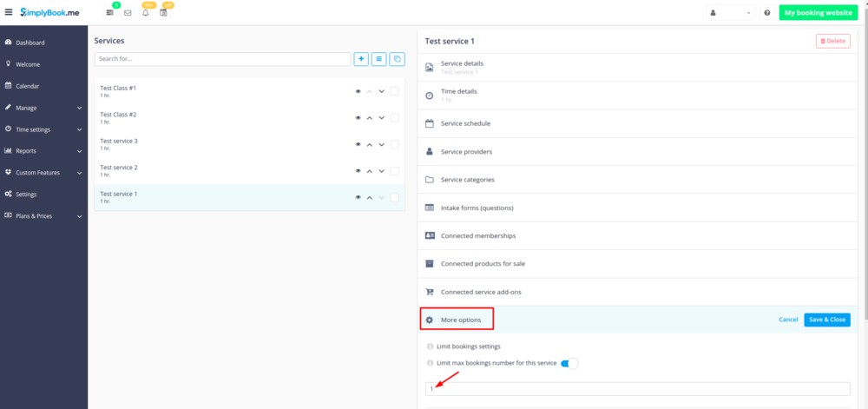
Task: Click the list view icon next to search
Action: tap(379, 59)
